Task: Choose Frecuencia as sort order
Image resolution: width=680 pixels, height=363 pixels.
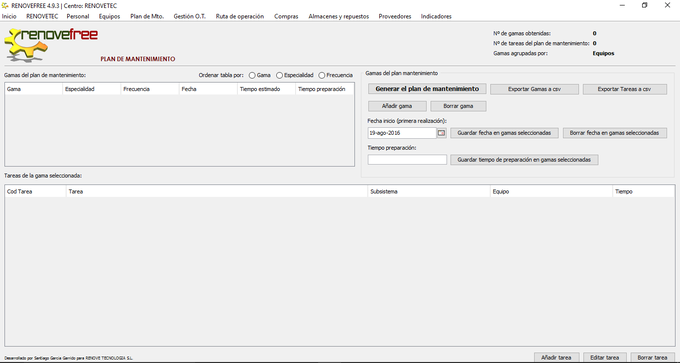Action: tap(322, 75)
